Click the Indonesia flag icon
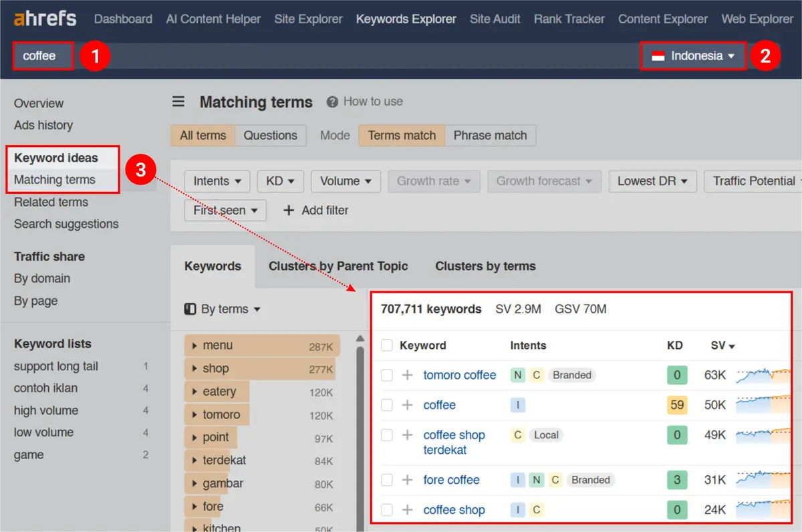The image size is (802, 532). pyautogui.click(x=658, y=56)
